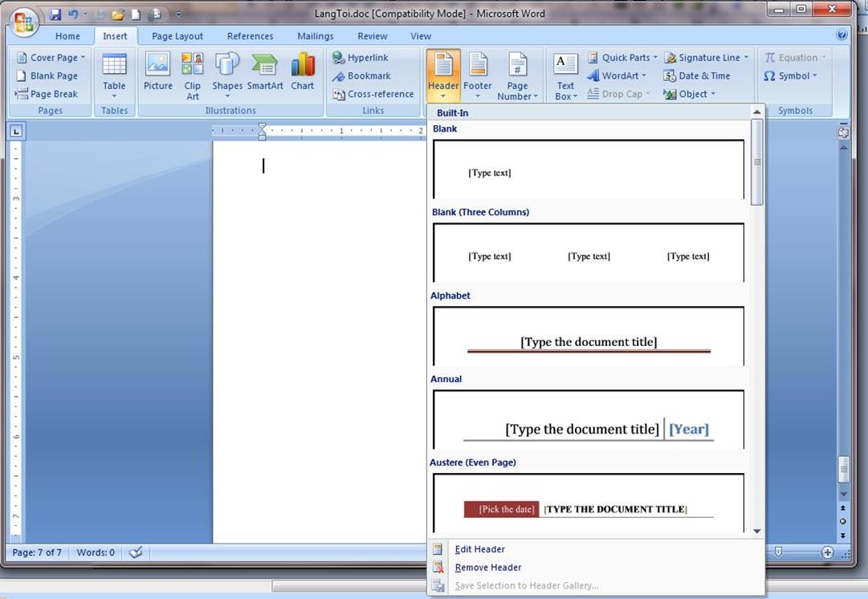The width and height of the screenshot is (868, 599).
Task: Open file via quick access folder icon
Action: (118, 15)
